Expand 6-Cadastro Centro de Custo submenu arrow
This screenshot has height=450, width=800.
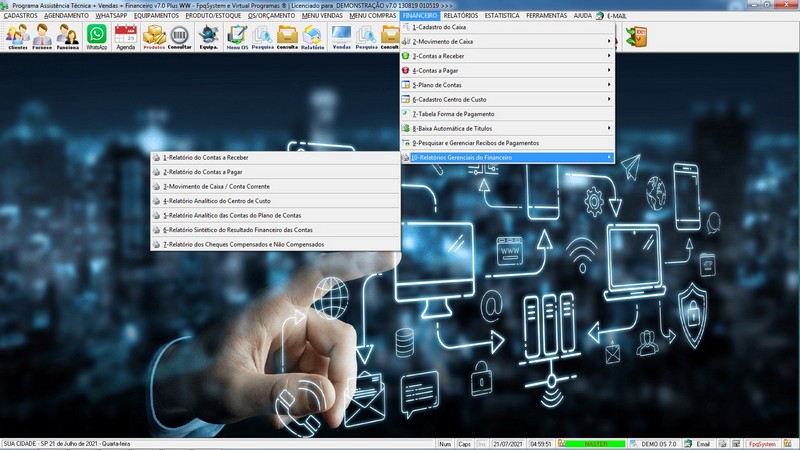coord(609,99)
